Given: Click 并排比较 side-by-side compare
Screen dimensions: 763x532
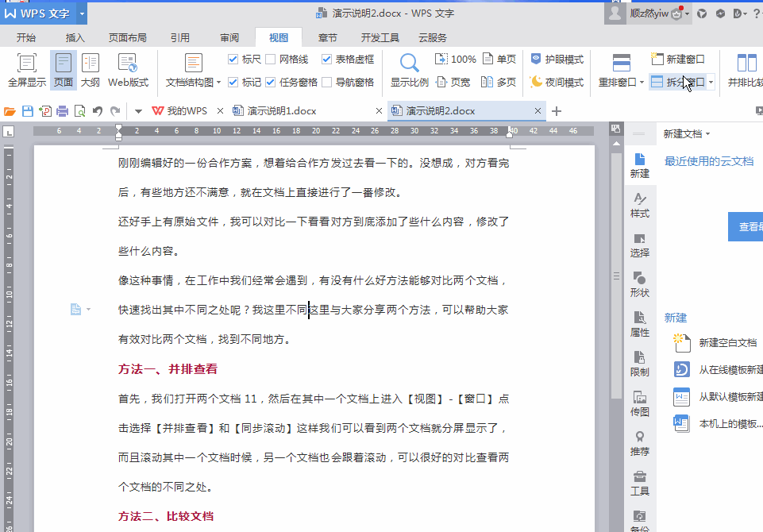Looking at the screenshot, I should coord(746,71).
